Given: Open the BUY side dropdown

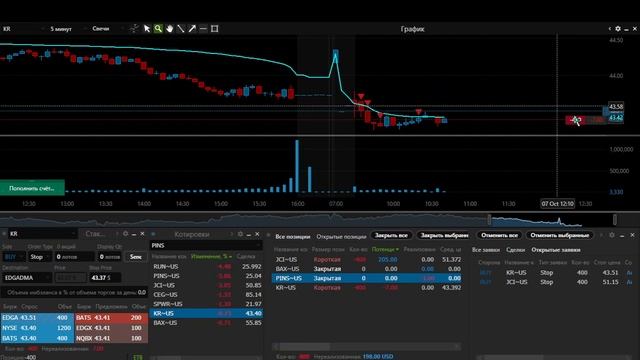Looking at the screenshot, I should (13, 257).
